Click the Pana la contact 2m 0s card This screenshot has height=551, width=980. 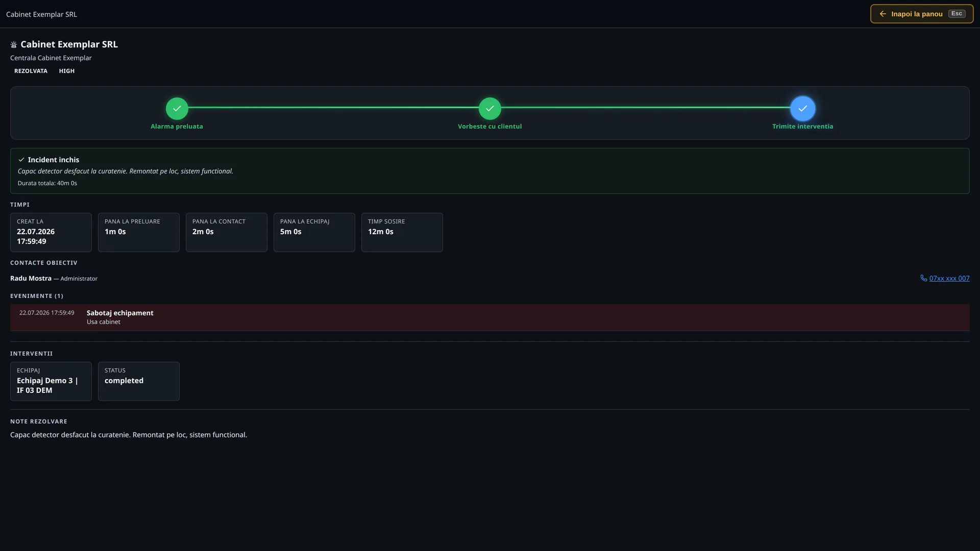pos(227,232)
